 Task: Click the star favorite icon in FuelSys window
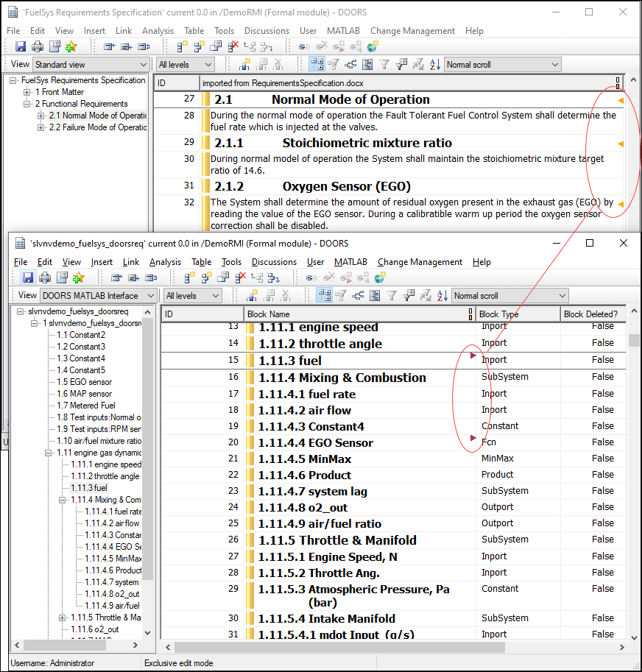(71, 46)
